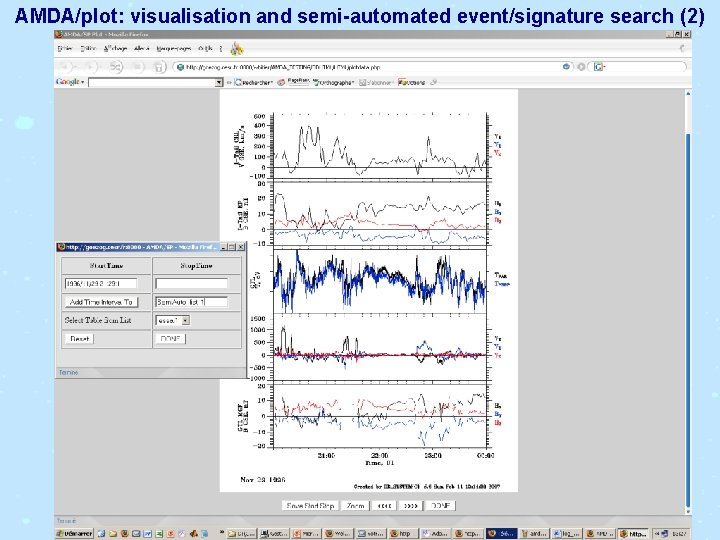Click the Reload page icon
The width and height of the screenshot is (720, 540).
[116, 67]
